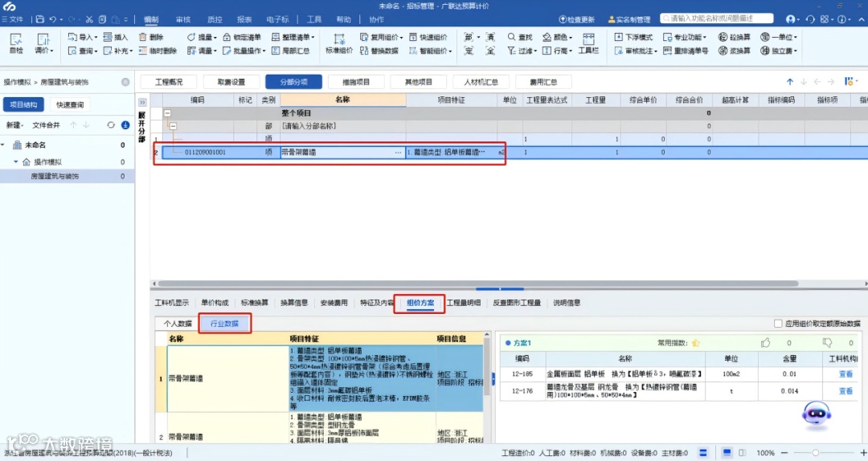Click 局部汇总 partial summary tool

click(291, 51)
